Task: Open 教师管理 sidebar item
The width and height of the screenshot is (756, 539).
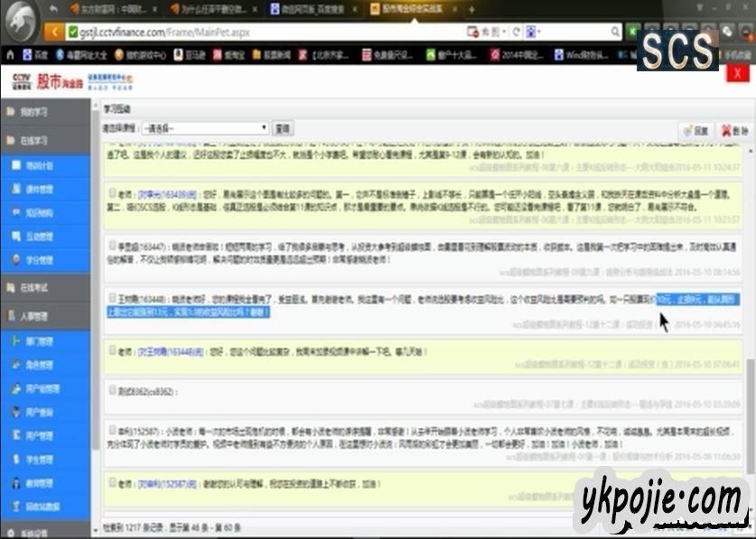Action: click(41, 482)
